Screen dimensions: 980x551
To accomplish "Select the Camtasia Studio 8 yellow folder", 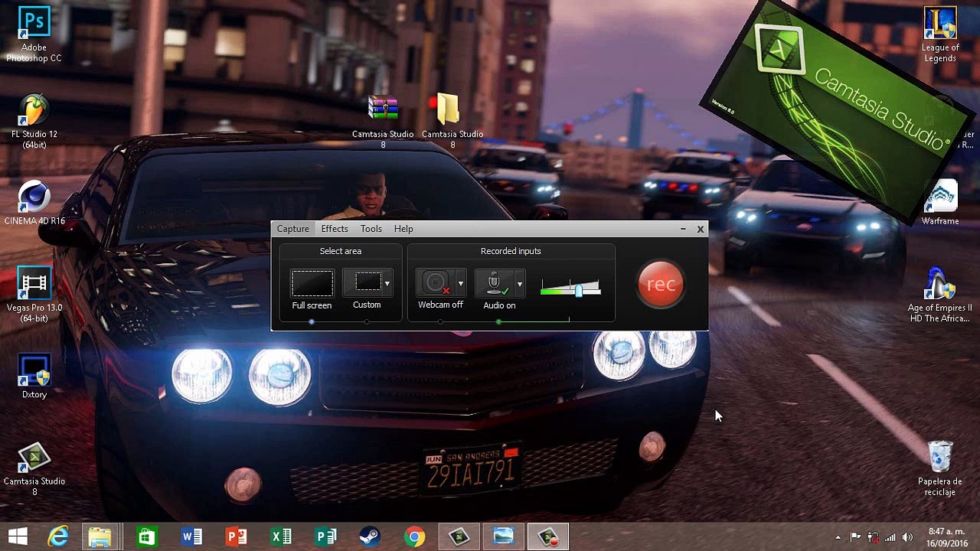I will coord(452,121).
